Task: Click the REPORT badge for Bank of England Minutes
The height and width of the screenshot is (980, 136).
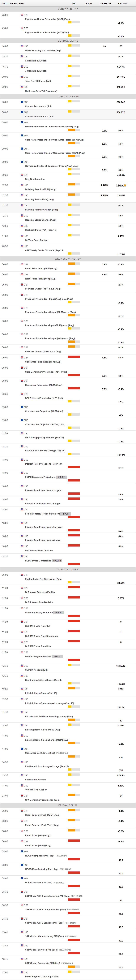Action: pyautogui.click(x=57, y=657)
